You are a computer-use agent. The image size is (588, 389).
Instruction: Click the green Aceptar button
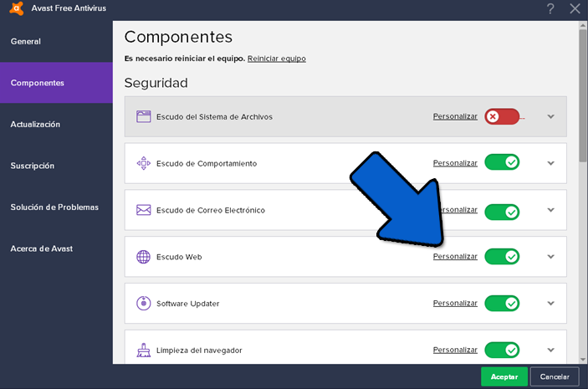tap(504, 376)
